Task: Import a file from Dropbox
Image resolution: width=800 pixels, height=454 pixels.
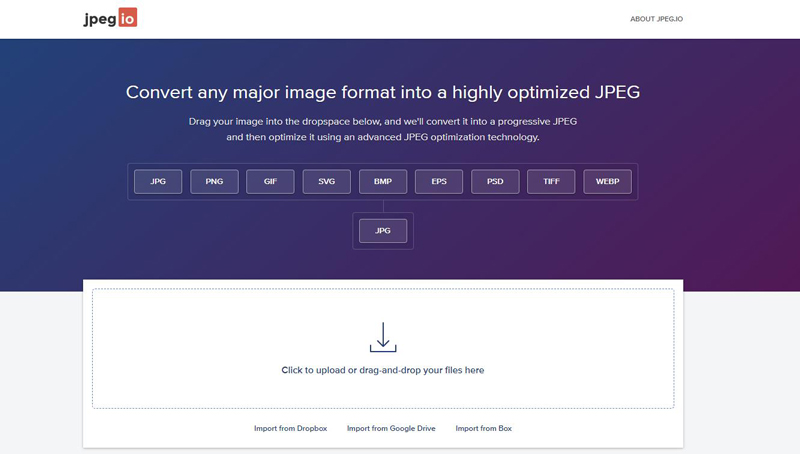Action: (x=290, y=428)
